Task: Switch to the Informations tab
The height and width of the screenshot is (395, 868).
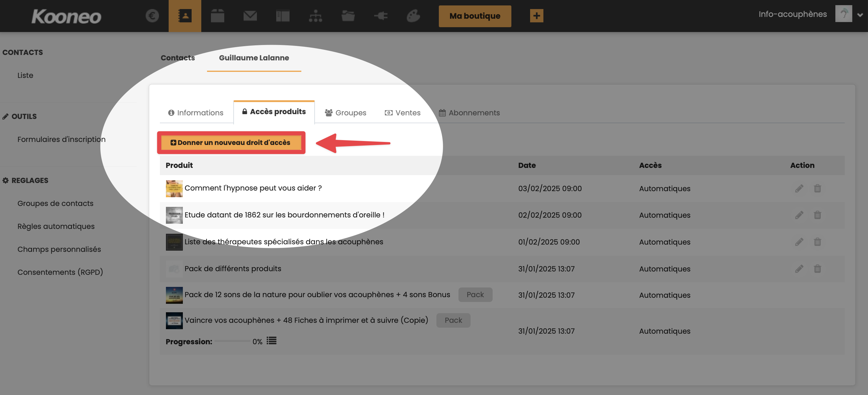Action: tap(196, 113)
